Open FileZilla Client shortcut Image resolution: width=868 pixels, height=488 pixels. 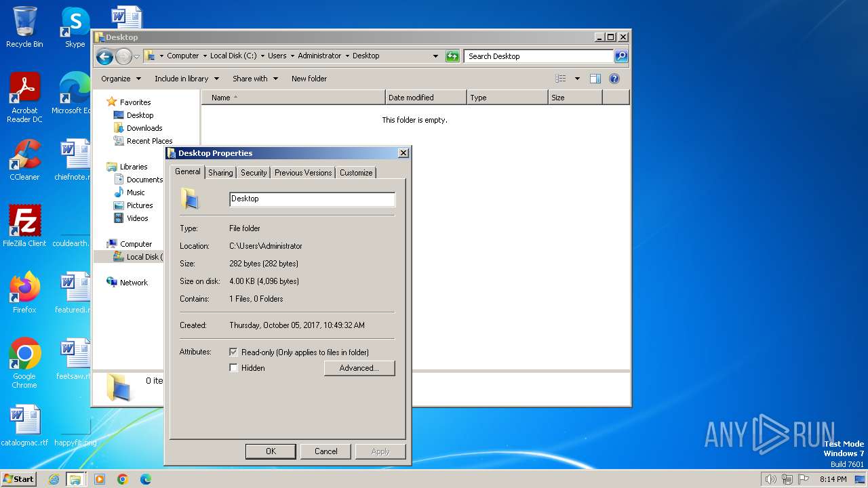click(24, 226)
